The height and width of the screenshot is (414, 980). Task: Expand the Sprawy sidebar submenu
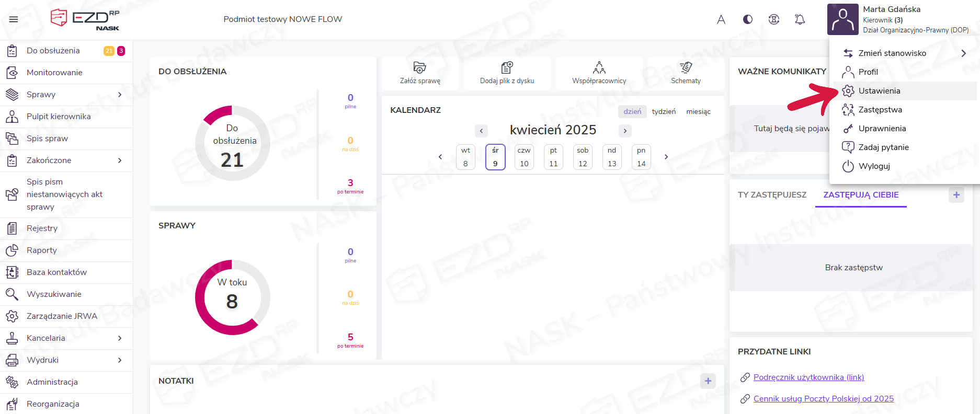[120, 95]
